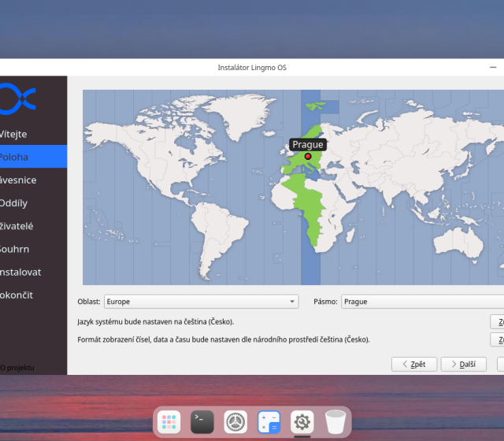Go to the Oddíly step in sidebar
This screenshot has width=504, height=441.
click(x=16, y=203)
